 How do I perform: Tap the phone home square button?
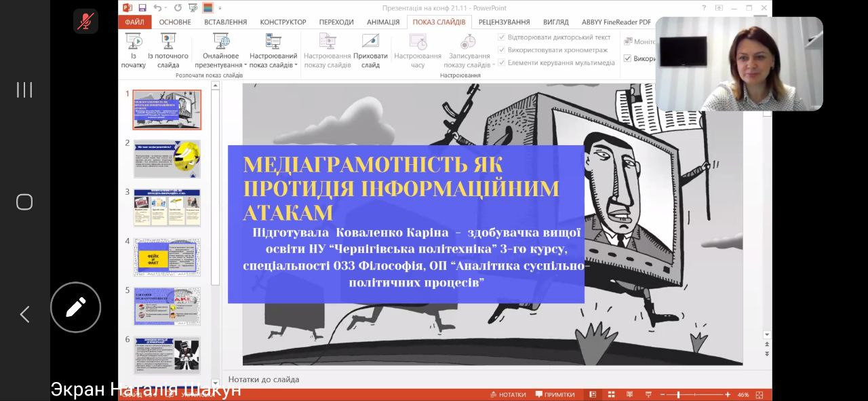tap(24, 202)
